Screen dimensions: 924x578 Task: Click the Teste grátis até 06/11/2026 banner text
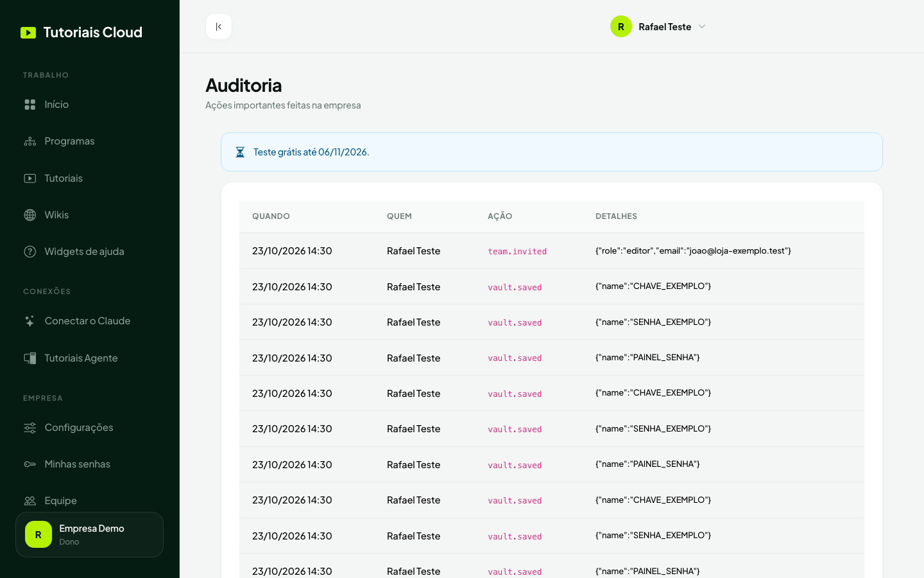point(311,152)
